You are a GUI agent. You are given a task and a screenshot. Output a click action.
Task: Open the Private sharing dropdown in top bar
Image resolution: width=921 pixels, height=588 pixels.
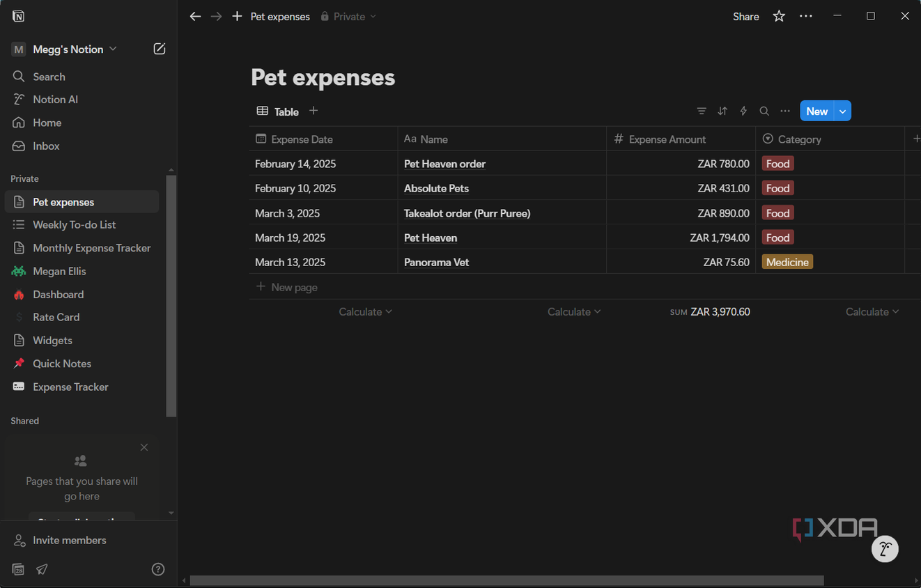[x=348, y=16]
